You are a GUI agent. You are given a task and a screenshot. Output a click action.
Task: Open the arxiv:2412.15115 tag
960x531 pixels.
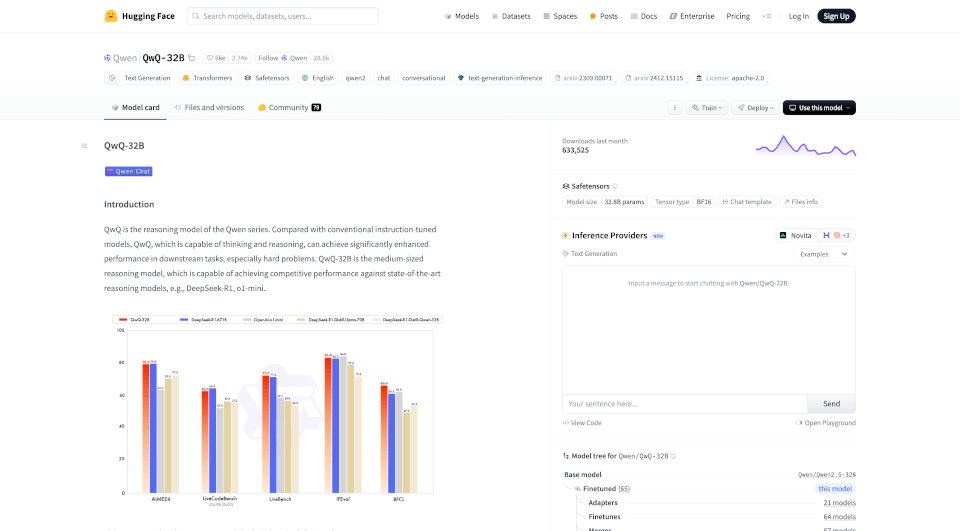coord(654,78)
